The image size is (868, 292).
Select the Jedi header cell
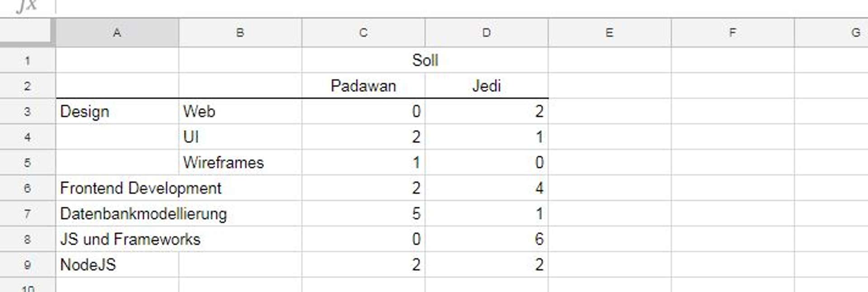pos(486,85)
